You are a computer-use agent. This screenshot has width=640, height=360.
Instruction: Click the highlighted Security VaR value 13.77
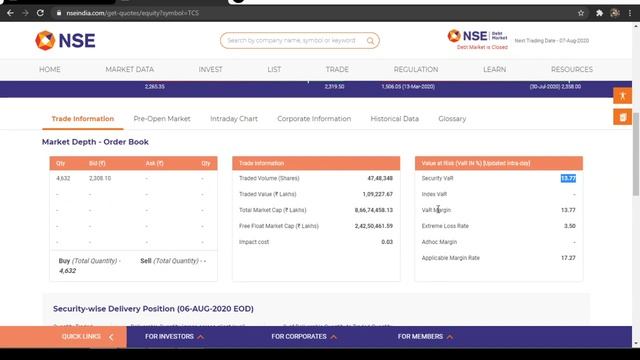pyautogui.click(x=568, y=178)
